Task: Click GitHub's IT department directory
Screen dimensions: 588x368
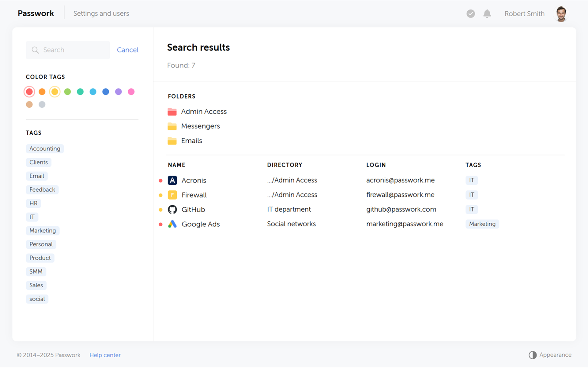Action: point(289,209)
